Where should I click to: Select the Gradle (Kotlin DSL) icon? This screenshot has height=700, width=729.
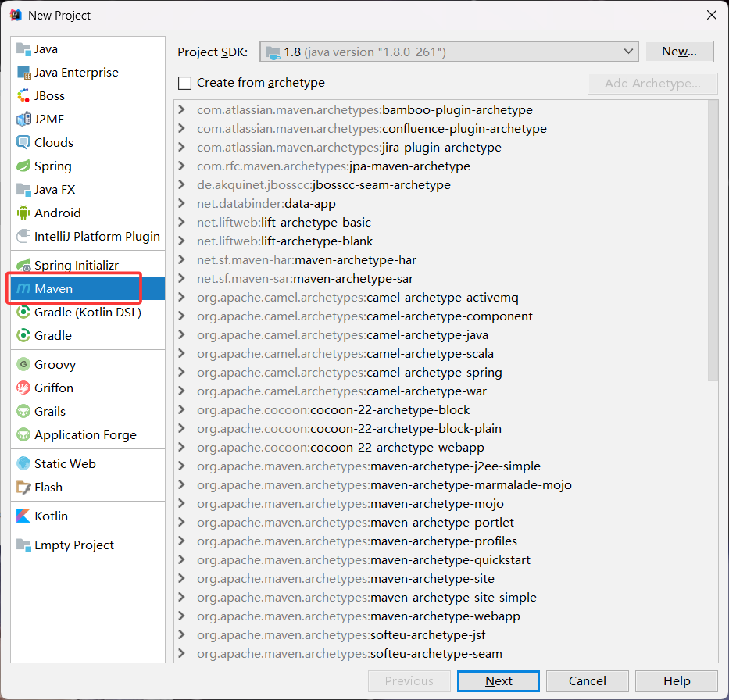[23, 312]
